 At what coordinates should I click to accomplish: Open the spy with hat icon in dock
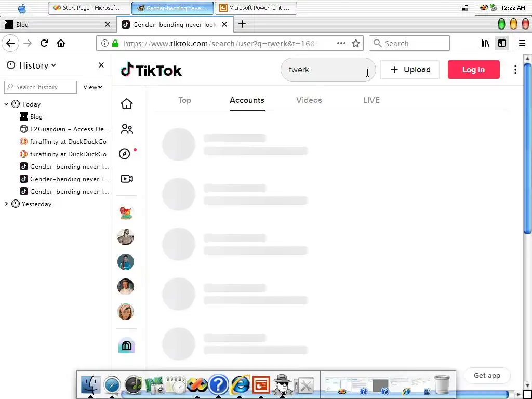(282, 385)
